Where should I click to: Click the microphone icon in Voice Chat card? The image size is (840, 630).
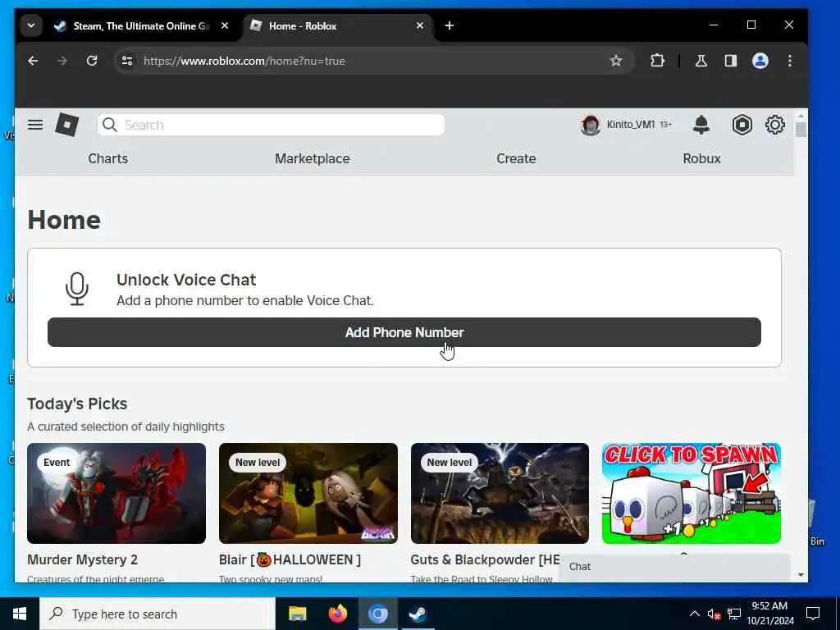click(77, 289)
